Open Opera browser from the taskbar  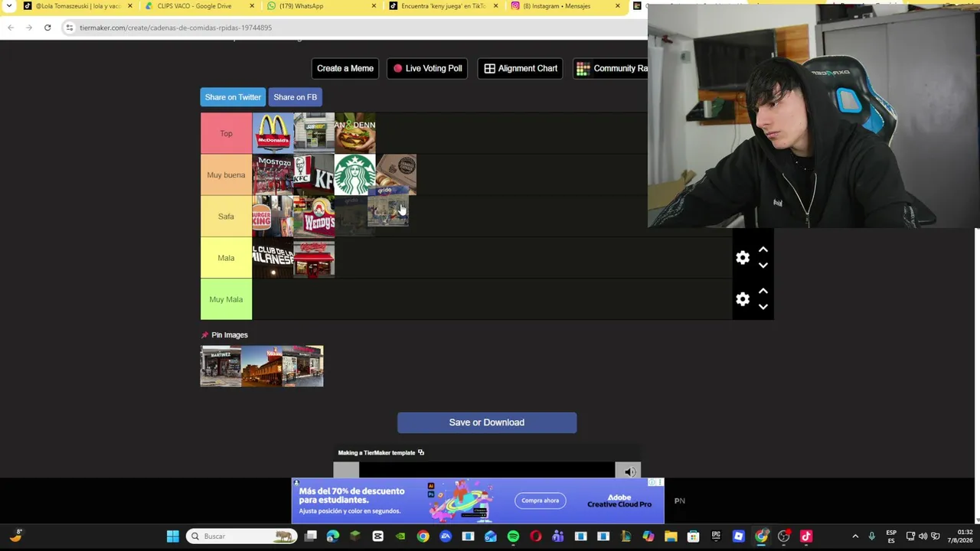click(535, 536)
